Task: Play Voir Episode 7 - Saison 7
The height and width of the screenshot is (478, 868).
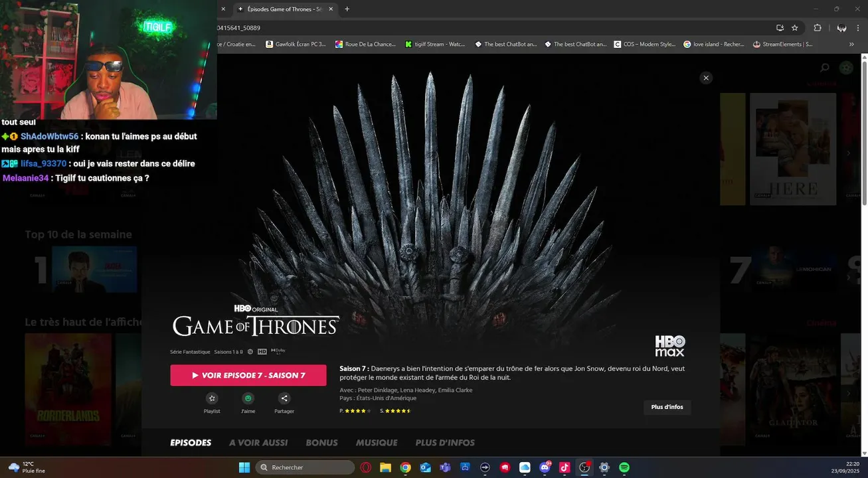Action: (248, 375)
